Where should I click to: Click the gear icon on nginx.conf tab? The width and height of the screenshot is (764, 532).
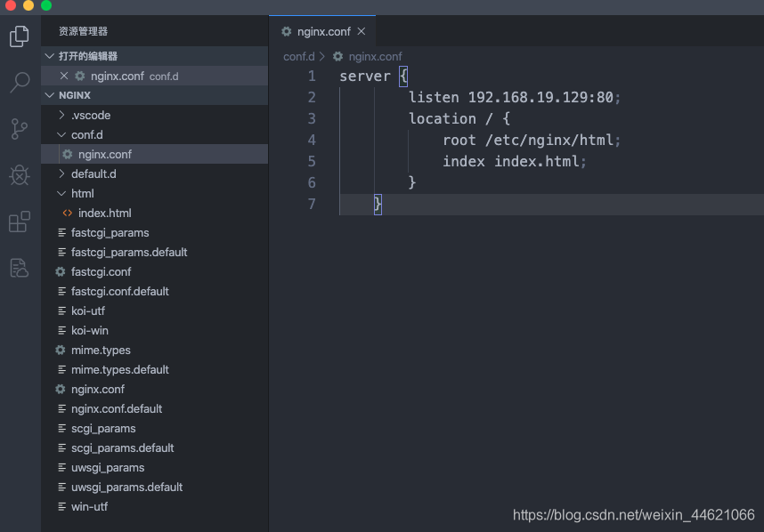click(287, 32)
